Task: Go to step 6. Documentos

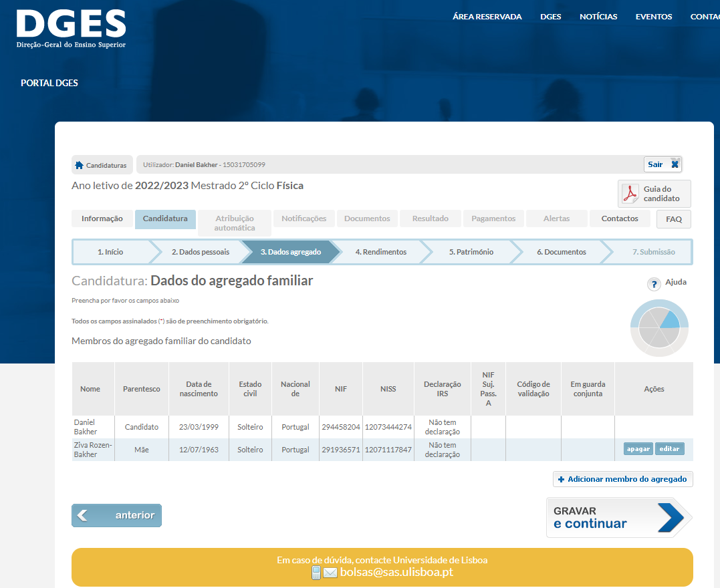Action: click(562, 252)
